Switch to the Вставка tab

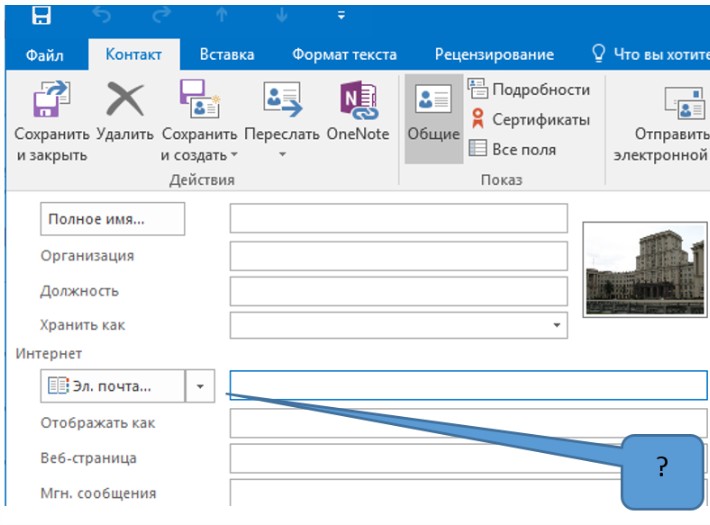(x=227, y=54)
